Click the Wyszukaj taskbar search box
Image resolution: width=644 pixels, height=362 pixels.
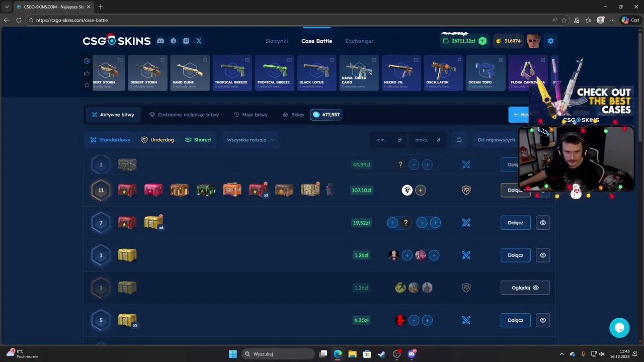click(x=277, y=354)
